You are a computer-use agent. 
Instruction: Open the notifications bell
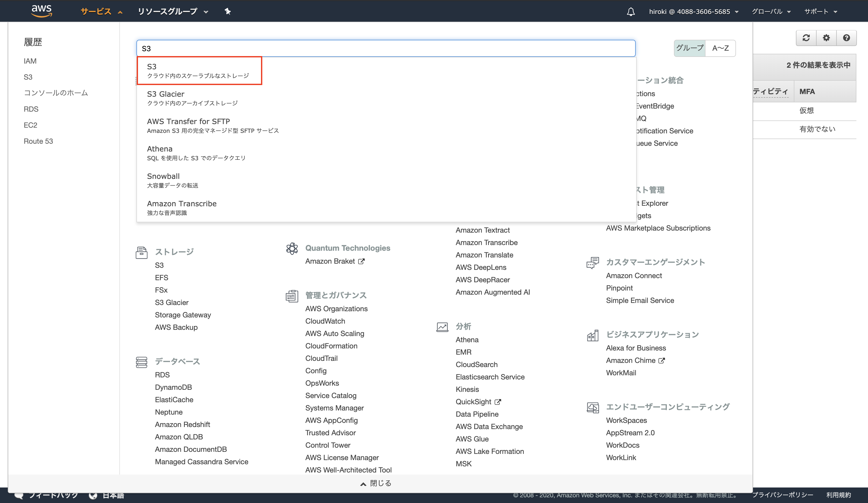tap(631, 12)
